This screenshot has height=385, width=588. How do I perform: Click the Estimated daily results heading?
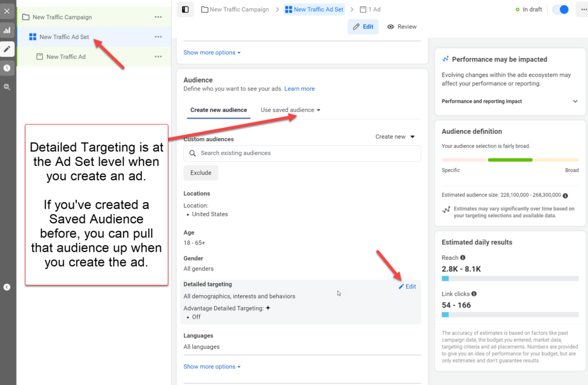tap(477, 242)
